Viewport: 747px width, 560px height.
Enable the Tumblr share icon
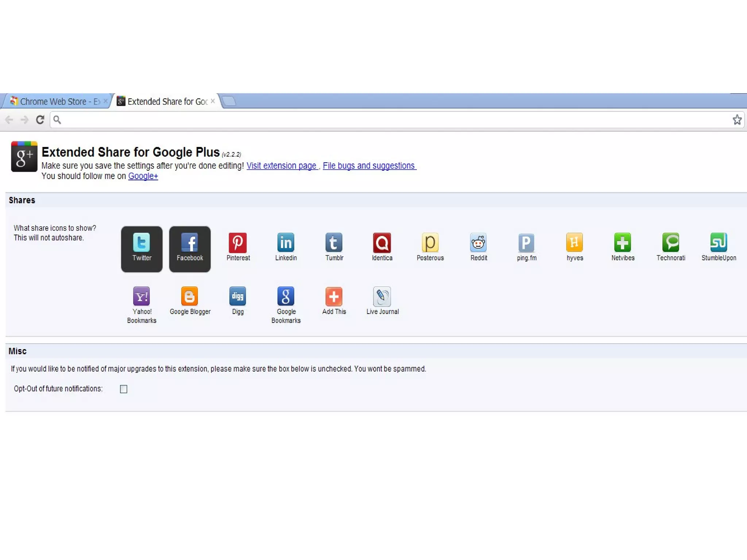334,243
